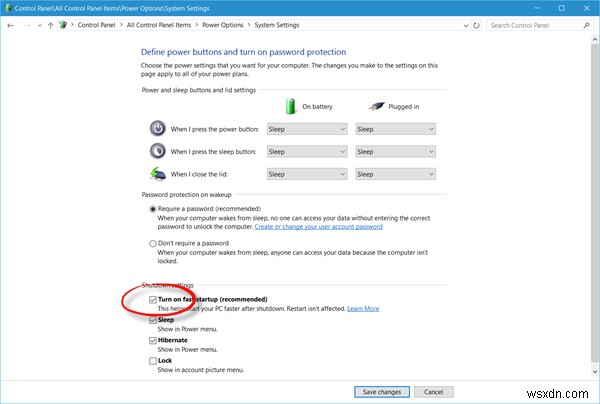Open All Control Panel Items breadcrumb
The image size is (600, 404).
(x=159, y=25)
